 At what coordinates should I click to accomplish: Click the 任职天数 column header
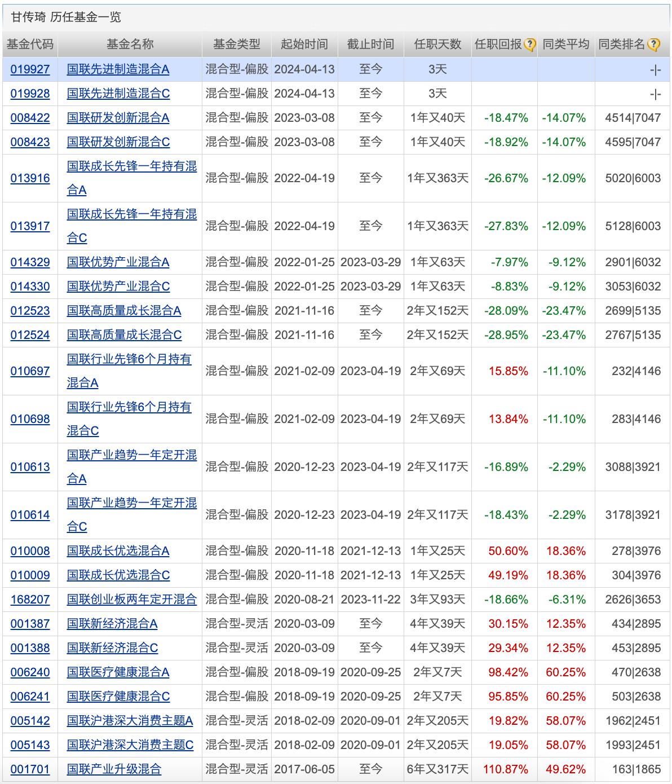tap(437, 42)
